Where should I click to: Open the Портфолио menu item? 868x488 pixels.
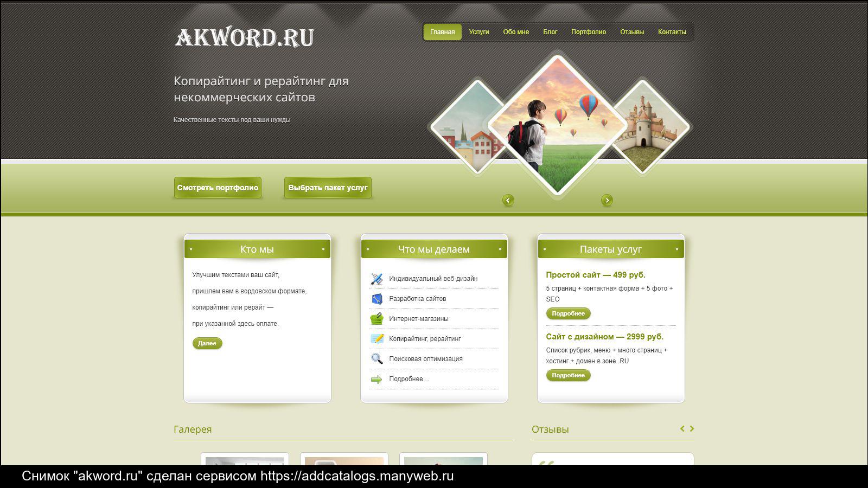pyautogui.click(x=589, y=32)
